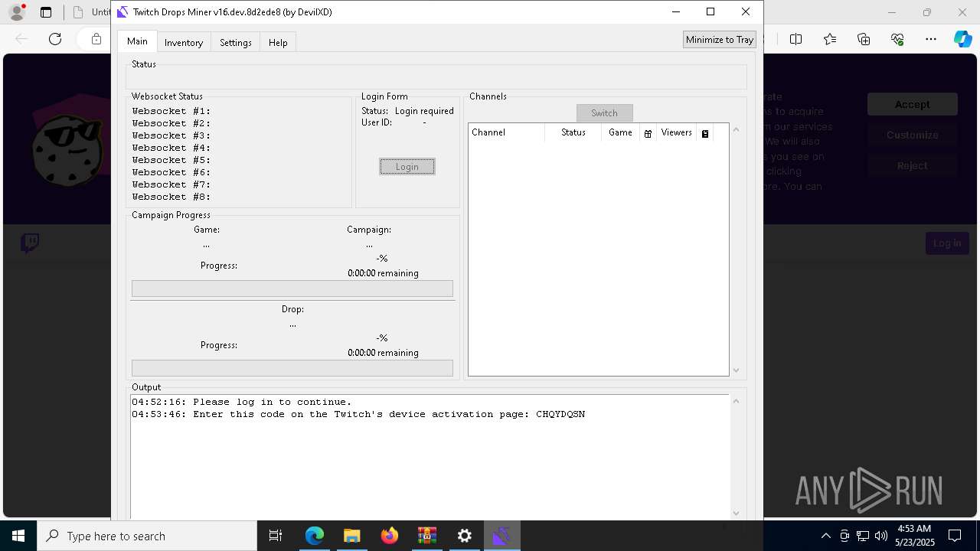The height and width of the screenshot is (551, 980).
Task: Click Log in button on Twitch page
Action: point(947,243)
